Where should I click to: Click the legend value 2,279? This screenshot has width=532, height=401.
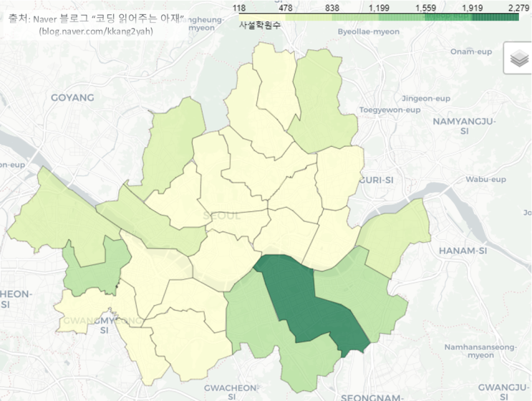point(518,8)
